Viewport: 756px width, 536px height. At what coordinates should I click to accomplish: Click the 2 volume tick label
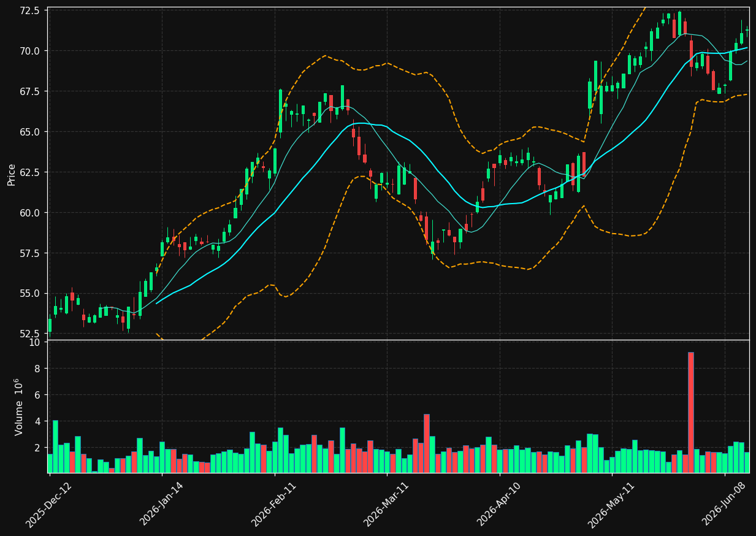tap(37, 448)
